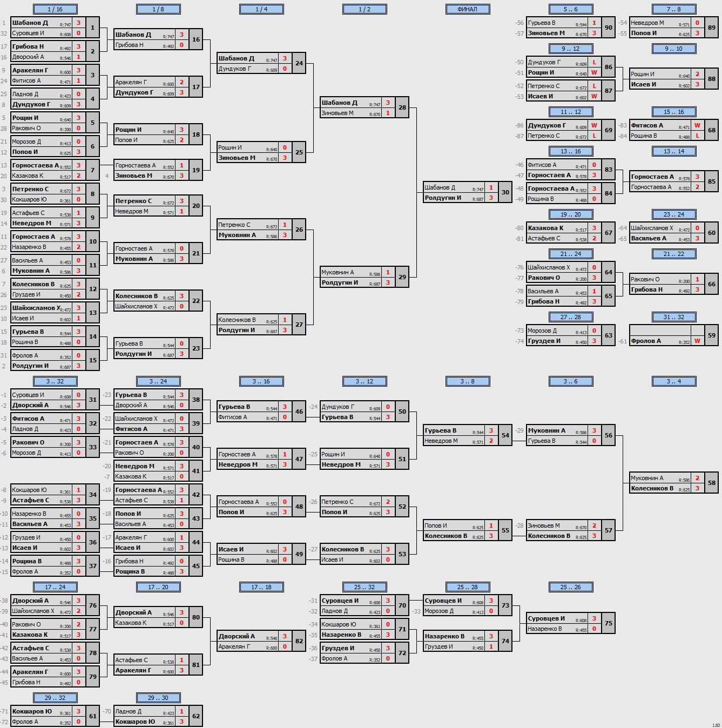
Task: Click 'Колесников В' in third-place match 58
Action: point(652,488)
